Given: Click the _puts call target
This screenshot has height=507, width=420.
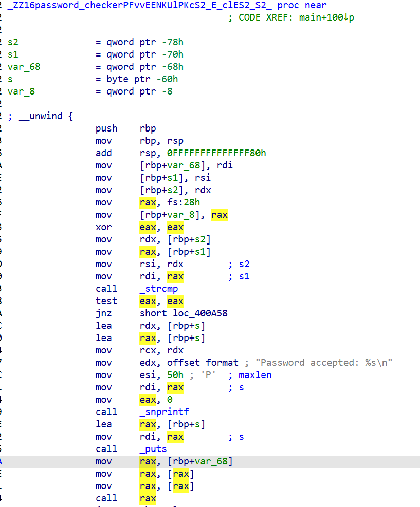Looking at the screenshot, I should 153,449.
